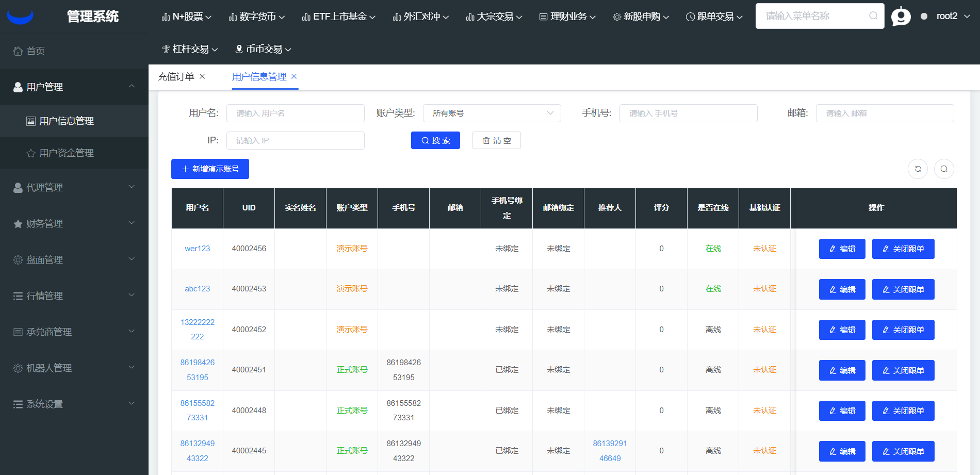Switch to the 充值订单 tab
The height and width of the screenshot is (475, 980).
point(176,77)
